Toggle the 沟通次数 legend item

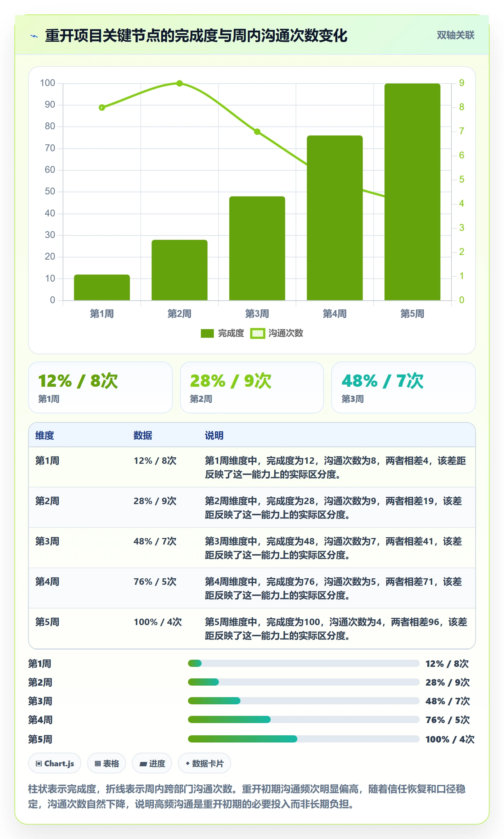[x=277, y=333]
